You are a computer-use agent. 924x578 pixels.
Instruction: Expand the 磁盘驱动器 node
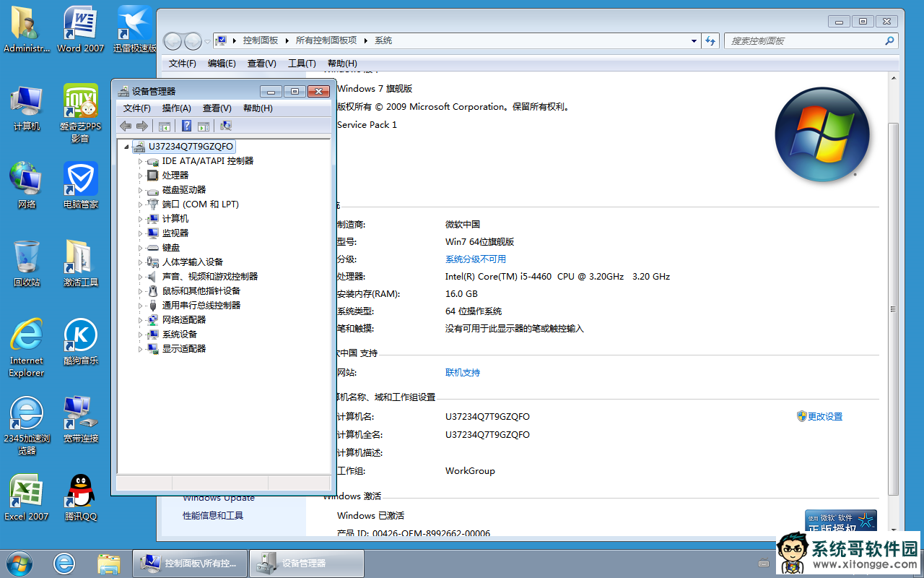click(141, 190)
